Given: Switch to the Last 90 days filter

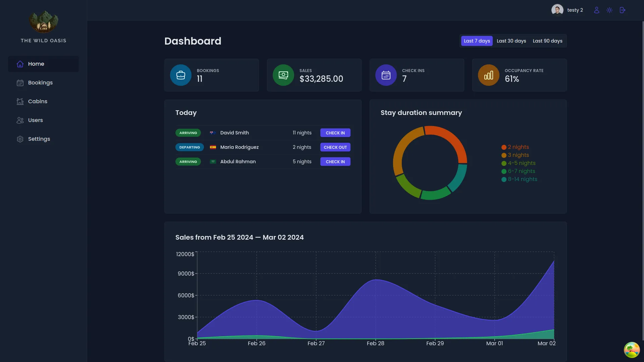Looking at the screenshot, I should coord(547,41).
